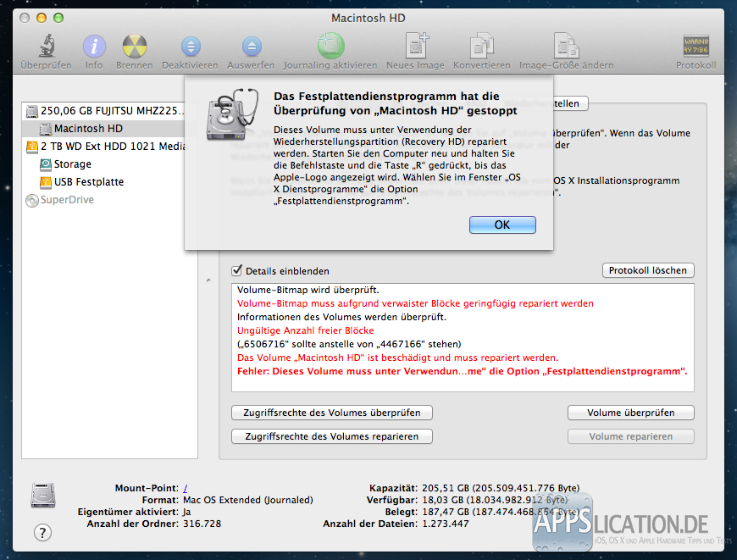
Task: Click the log line about 6506716 blocks
Action: point(349,344)
